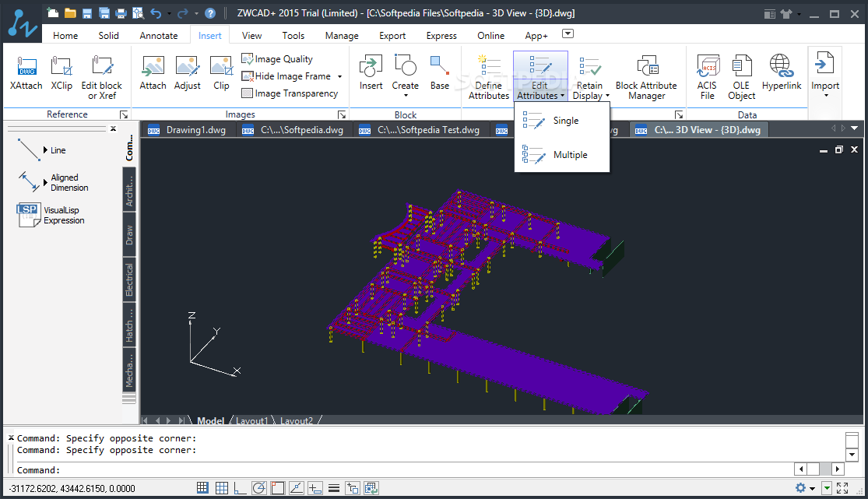Open the Archit... tool palette tab
868x499 pixels.
[129, 191]
